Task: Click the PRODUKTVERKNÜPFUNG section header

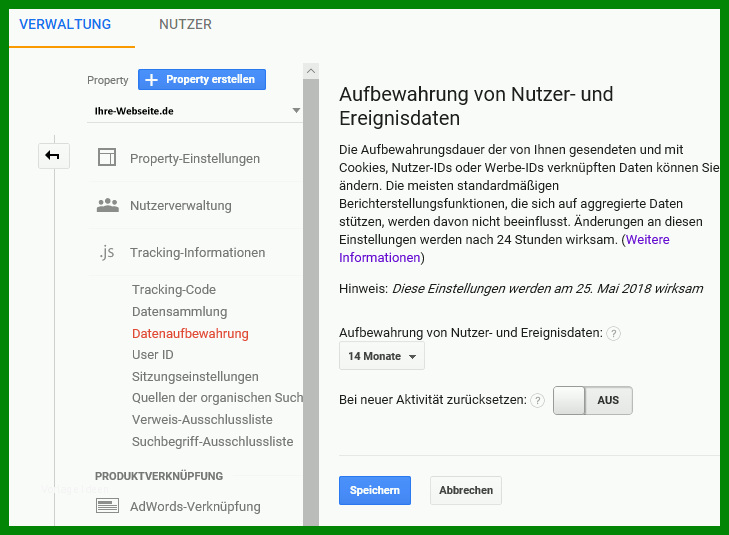Action: tap(159, 476)
